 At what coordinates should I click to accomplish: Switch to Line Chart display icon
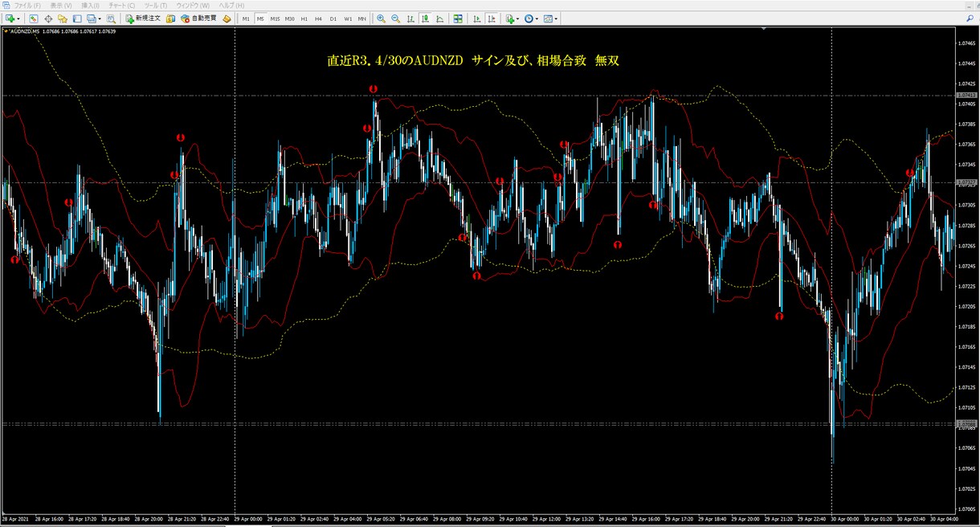(439, 18)
